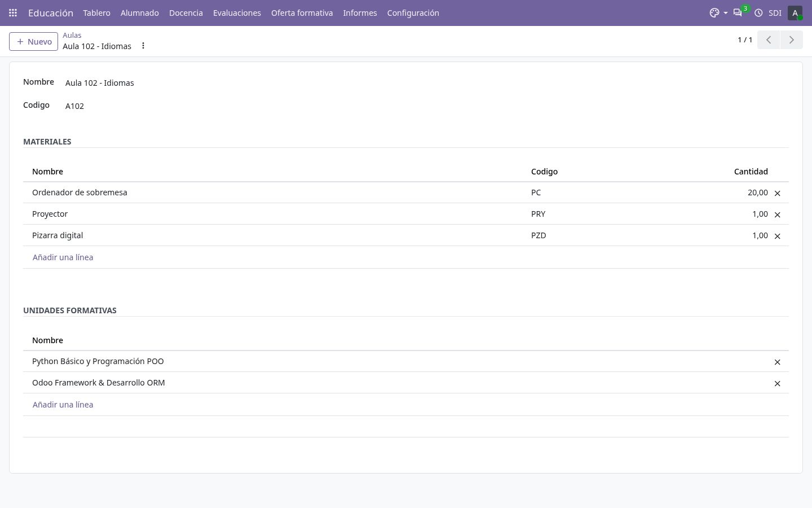Open the Alumnado menu
The width and height of the screenshot is (812, 508).
coord(140,13)
